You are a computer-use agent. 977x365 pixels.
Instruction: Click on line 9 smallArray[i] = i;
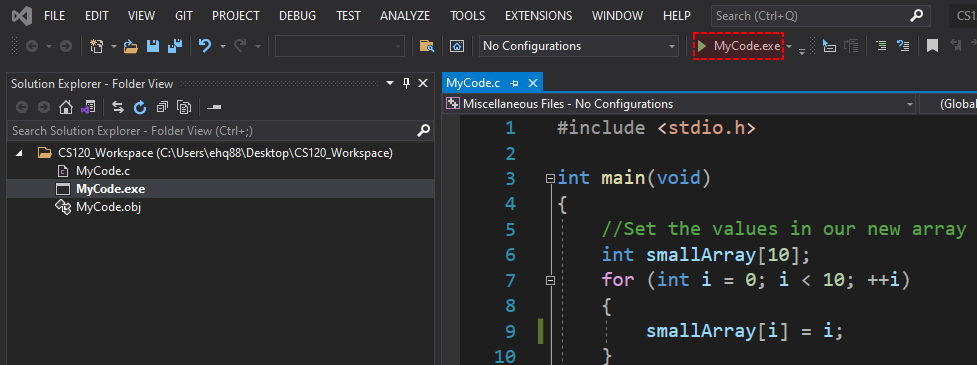[745, 330]
